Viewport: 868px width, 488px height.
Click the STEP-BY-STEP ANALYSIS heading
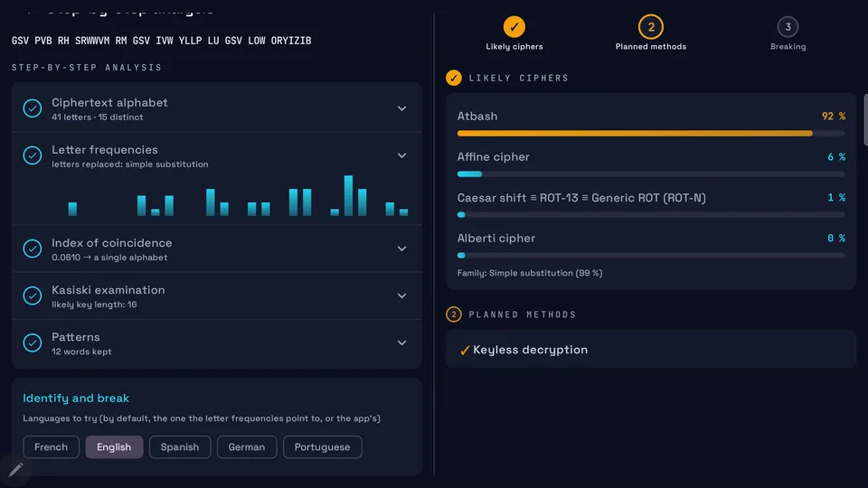point(87,68)
